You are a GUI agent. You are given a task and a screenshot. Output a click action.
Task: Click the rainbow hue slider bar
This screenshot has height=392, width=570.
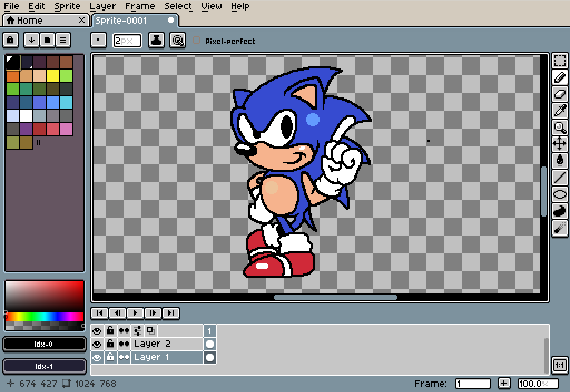pos(44,317)
